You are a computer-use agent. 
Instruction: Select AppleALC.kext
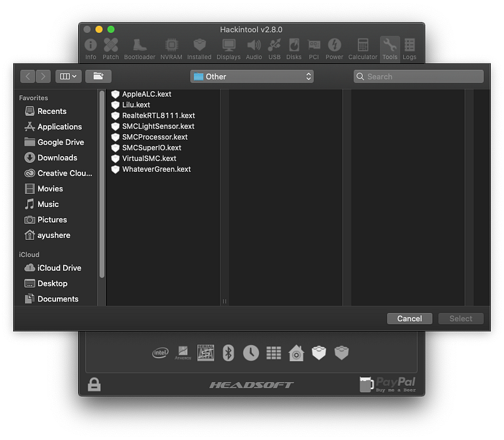[x=163, y=94]
